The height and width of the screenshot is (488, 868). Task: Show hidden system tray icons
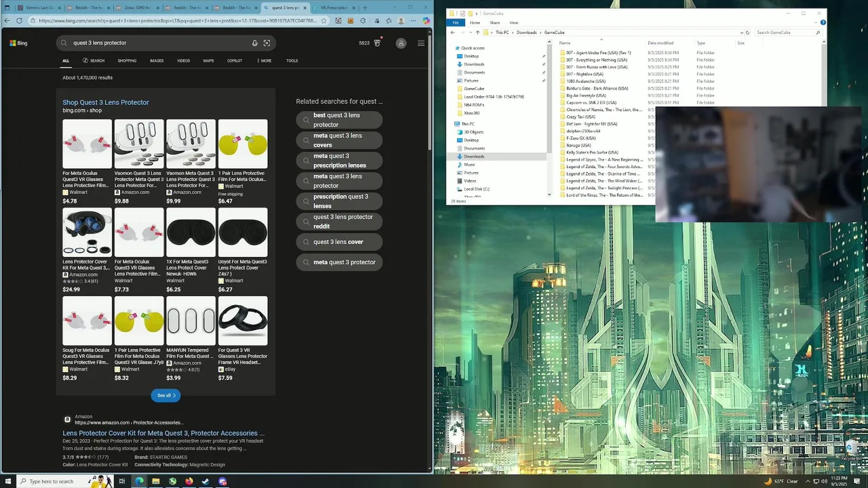click(x=808, y=481)
